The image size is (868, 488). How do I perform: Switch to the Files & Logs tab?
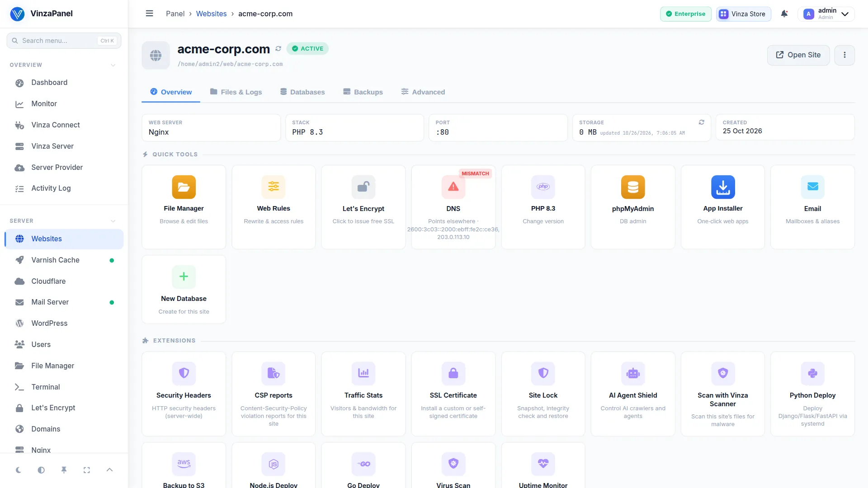[236, 92]
